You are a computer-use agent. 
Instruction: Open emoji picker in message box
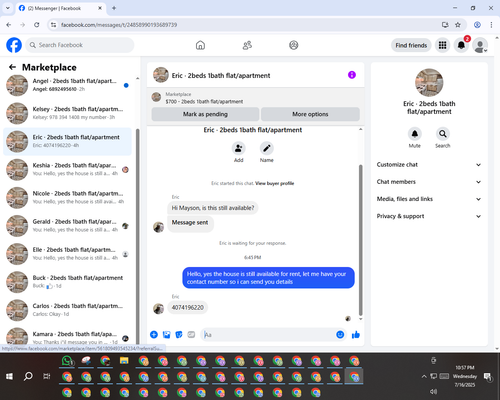[340, 334]
